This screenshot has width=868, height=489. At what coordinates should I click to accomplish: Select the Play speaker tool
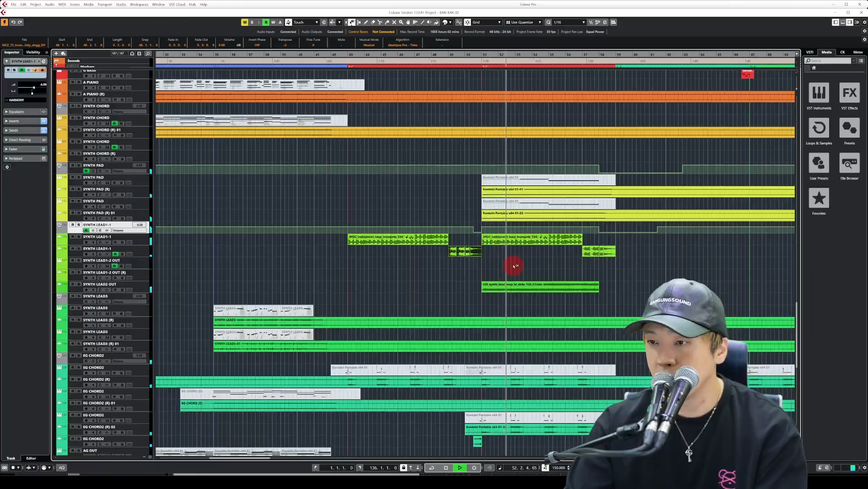coord(429,22)
